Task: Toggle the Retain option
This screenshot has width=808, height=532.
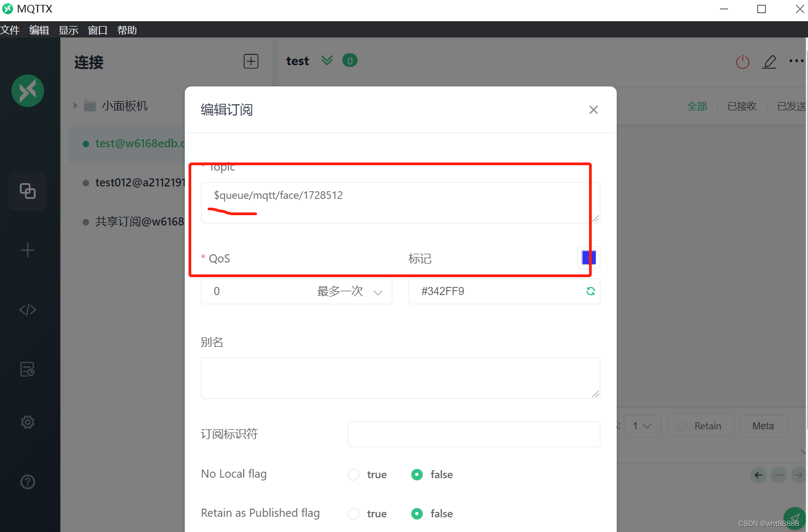Action: coord(701,426)
